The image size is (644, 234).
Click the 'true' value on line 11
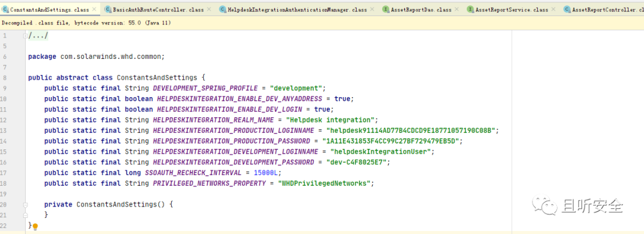(x=322, y=110)
